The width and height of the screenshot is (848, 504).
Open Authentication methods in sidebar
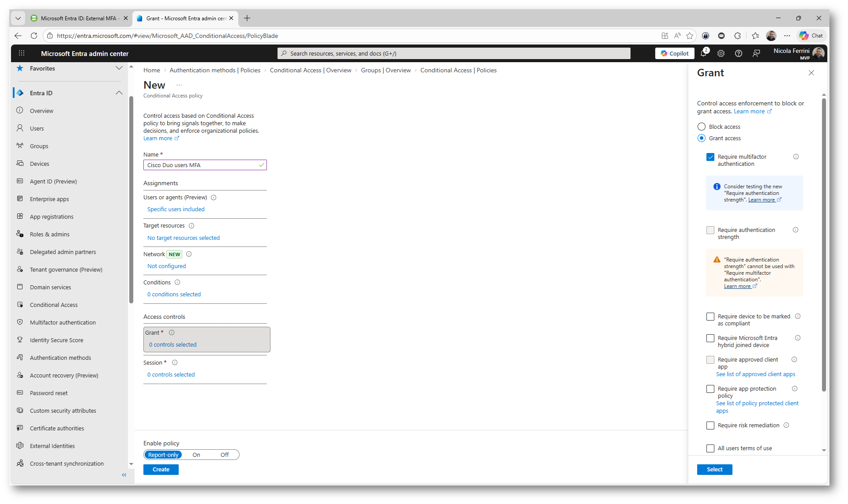[60, 358]
